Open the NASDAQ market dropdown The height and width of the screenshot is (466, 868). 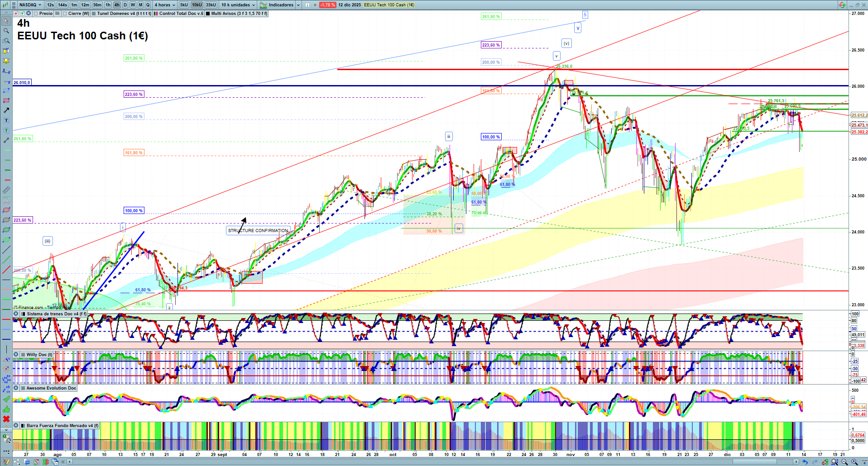coord(30,5)
